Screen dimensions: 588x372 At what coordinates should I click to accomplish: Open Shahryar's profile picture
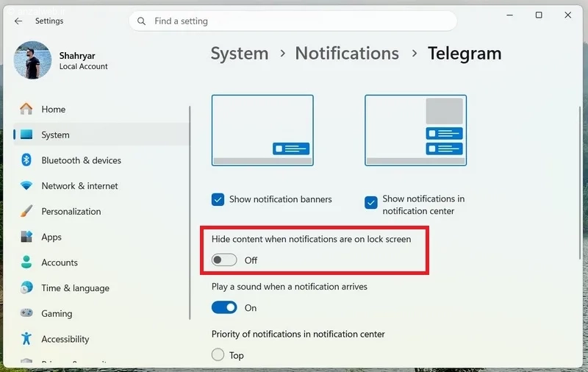(x=32, y=60)
